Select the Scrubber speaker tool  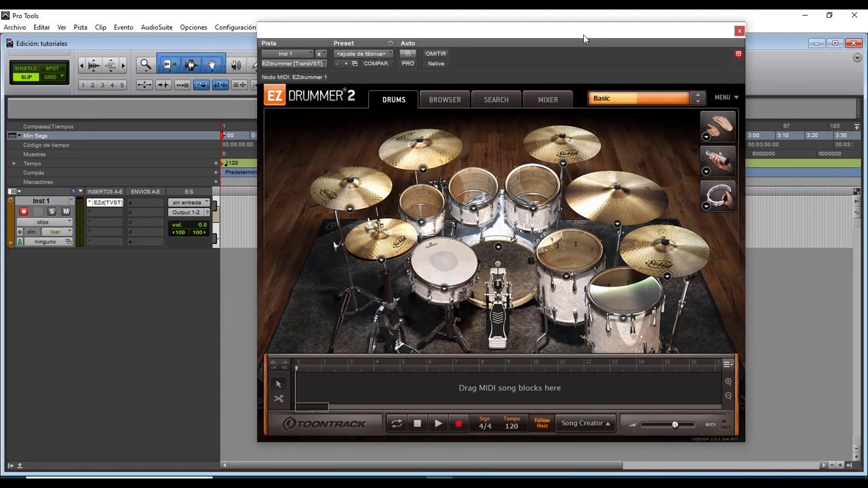click(x=236, y=65)
